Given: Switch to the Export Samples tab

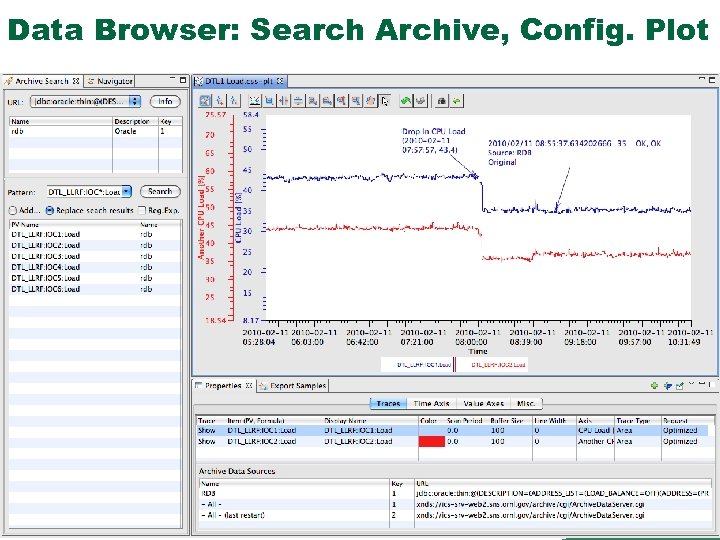Looking at the screenshot, I should tap(293, 386).
